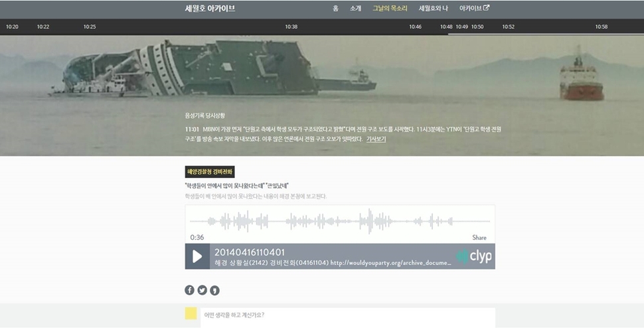
Task: Jump to 10:20 on the timeline
Action: (x=12, y=27)
